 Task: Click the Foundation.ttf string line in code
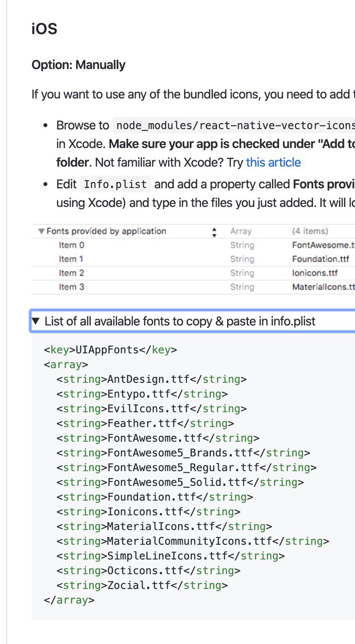pos(155,497)
